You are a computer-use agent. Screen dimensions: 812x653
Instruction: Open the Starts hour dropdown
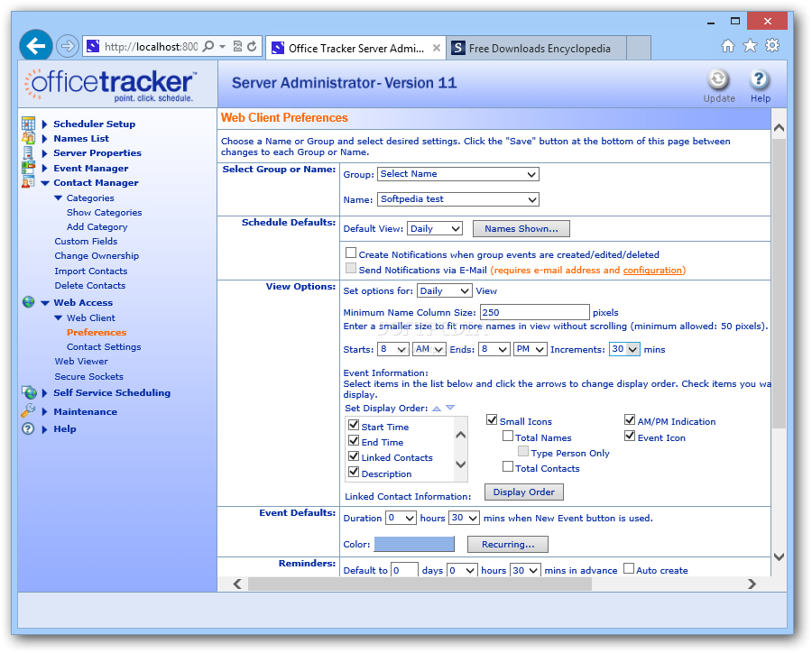point(393,349)
